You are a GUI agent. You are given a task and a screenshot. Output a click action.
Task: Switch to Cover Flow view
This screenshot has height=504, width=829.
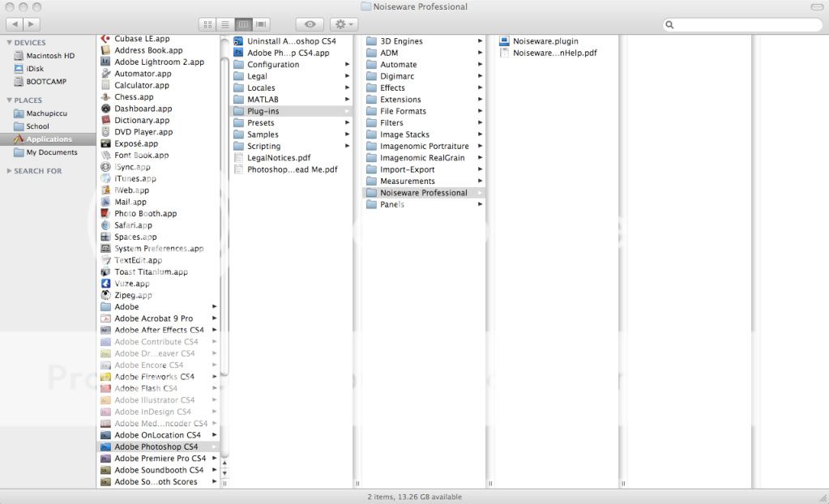click(261, 24)
